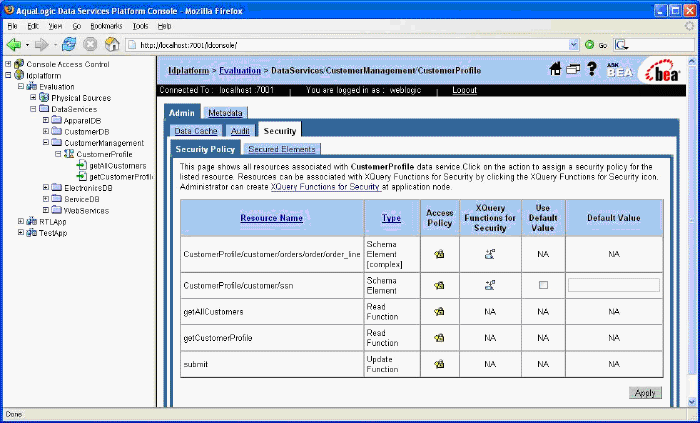The height and width of the screenshot is (423, 700).
Task: Click the CustomerProfile data service icon
Action: pyautogui.click(x=69, y=154)
